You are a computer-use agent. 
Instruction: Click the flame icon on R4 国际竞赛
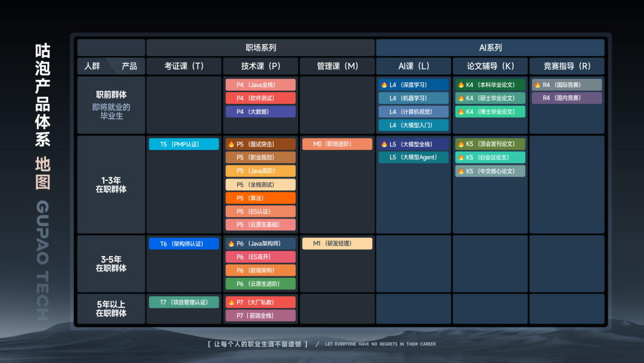(x=537, y=85)
